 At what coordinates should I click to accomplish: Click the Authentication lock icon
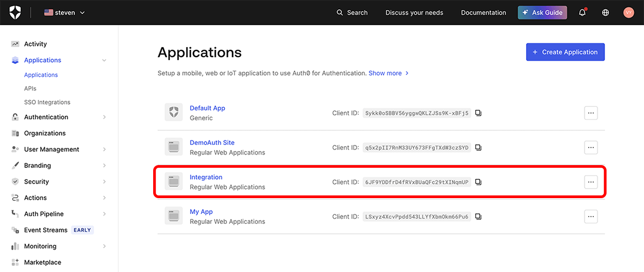15,117
